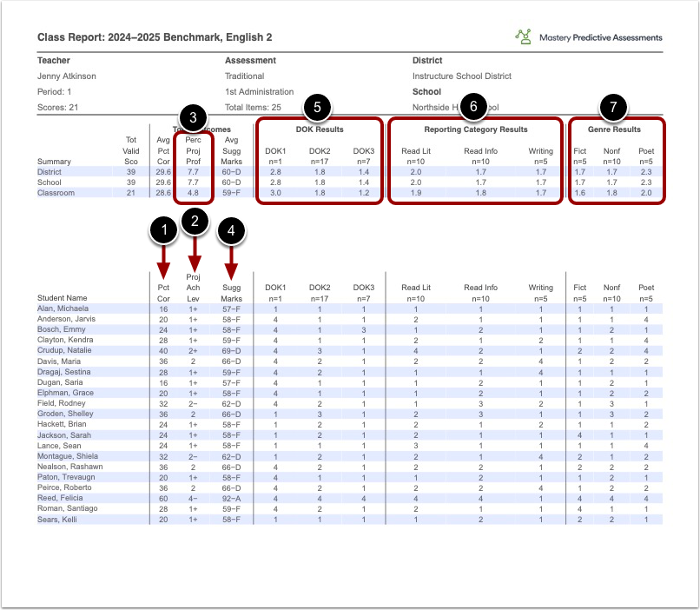Image resolution: width=700 pixels, height=610 pixels.
Task: Click callout badge number 5
Action: (x=316, y=106)
